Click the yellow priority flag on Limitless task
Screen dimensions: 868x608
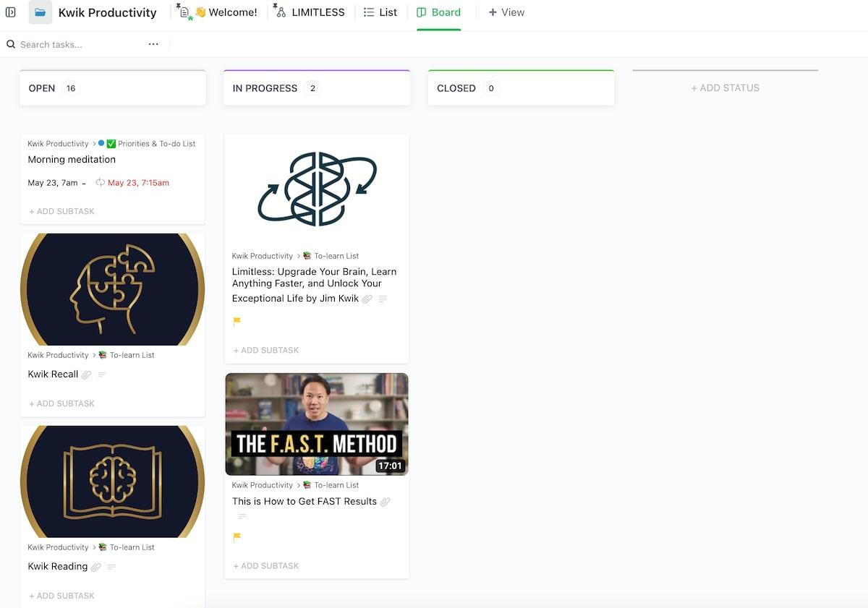(237, 322)
